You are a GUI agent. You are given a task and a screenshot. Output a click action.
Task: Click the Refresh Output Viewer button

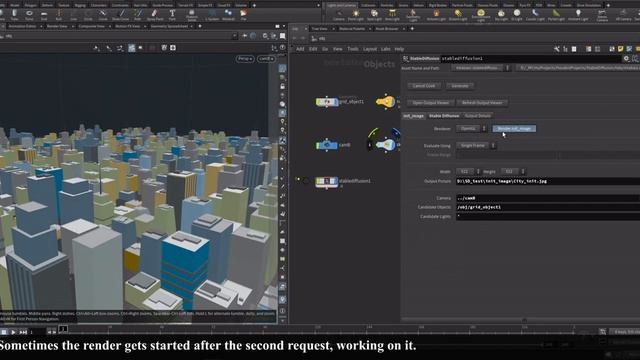(482, 103)
